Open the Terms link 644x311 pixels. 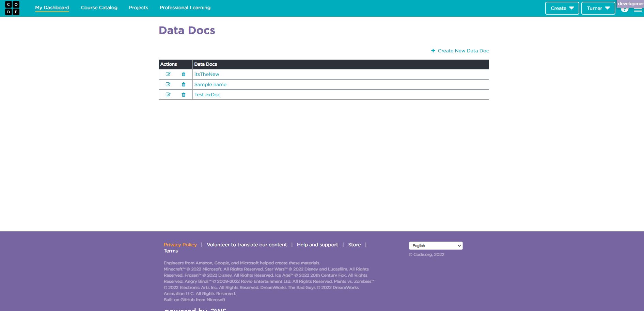click(171, 251)
